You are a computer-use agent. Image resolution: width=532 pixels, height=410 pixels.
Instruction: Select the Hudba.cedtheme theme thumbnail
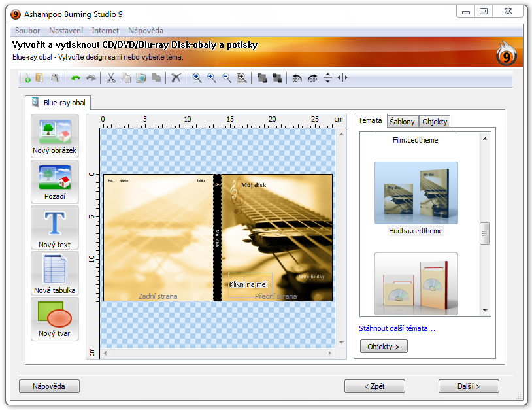[x=416, y=193]
